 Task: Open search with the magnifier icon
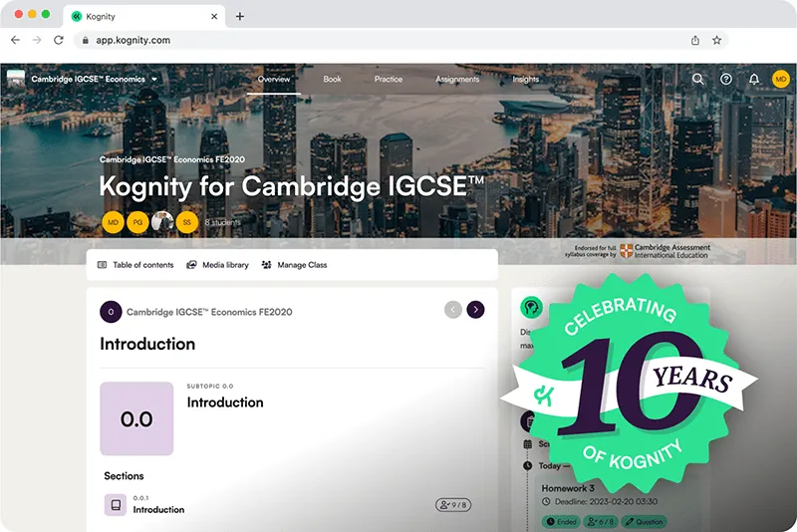[x=698, y=79]
